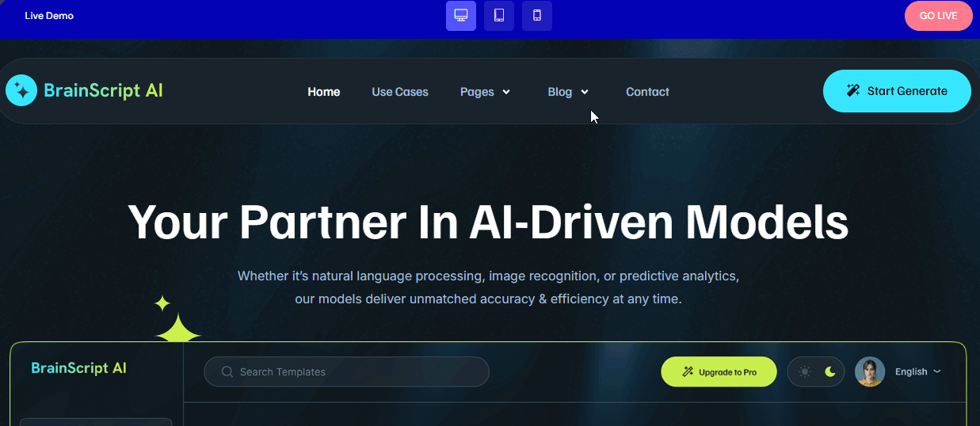Click the magic wand icon in Start Generate

(853, 91)
